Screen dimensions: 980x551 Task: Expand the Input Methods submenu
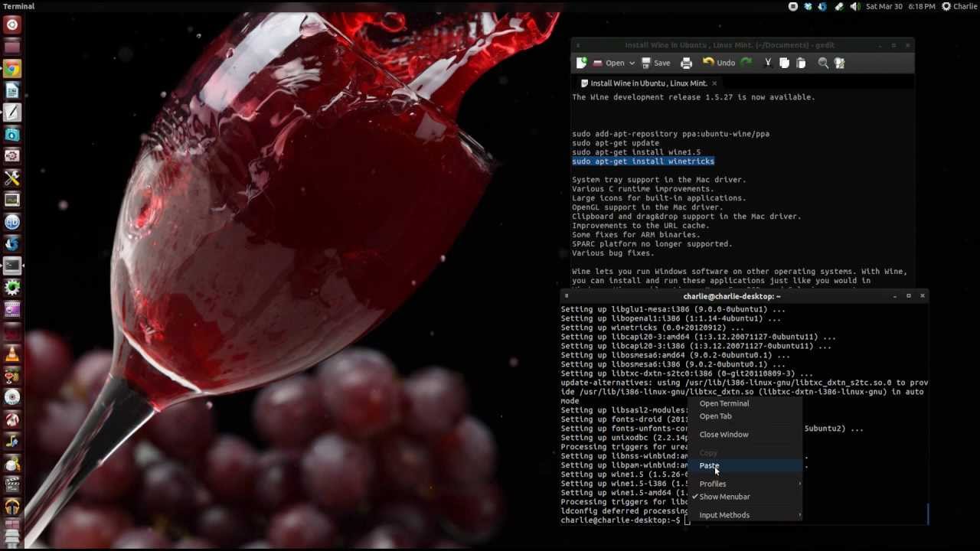tap(746, 515)
